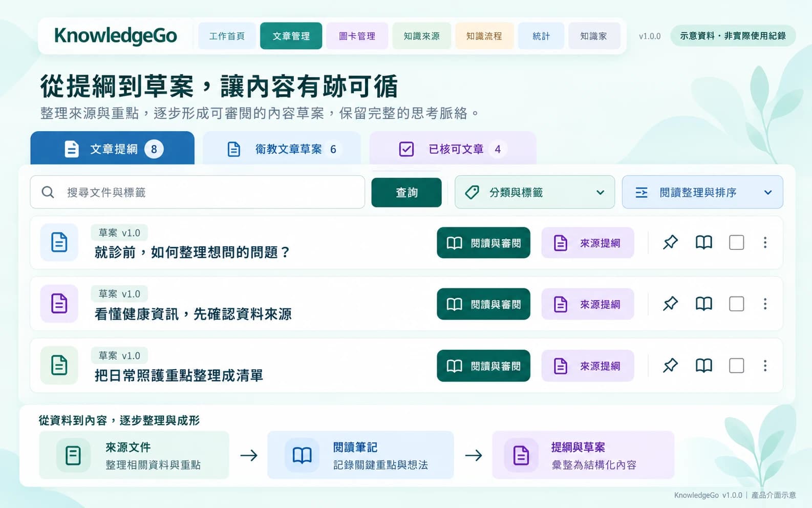Image resolution: width=812 pixels, height=508 pixels.
Task: Switch to the 文章提綱 tab
Action: click(113, 149)
